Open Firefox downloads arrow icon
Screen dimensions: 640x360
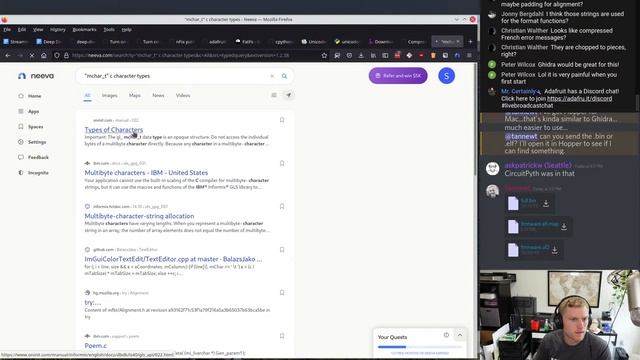click(x=361, y=55)
